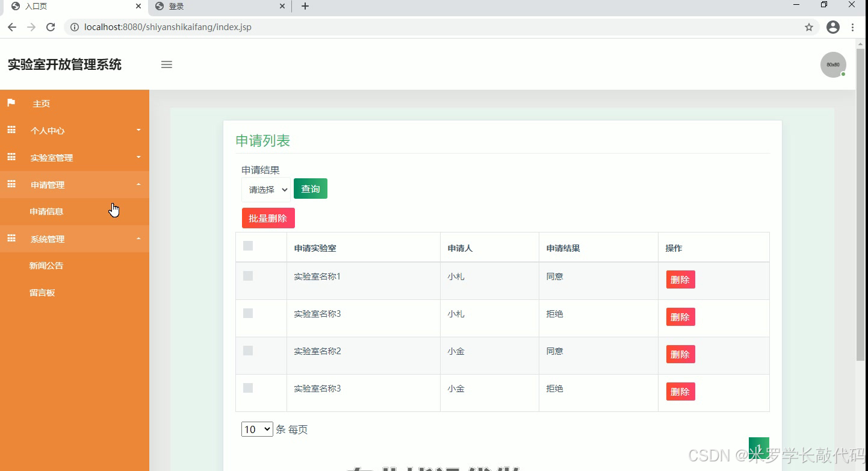Click the grid icon next to 个人中心

coord(11,129)
